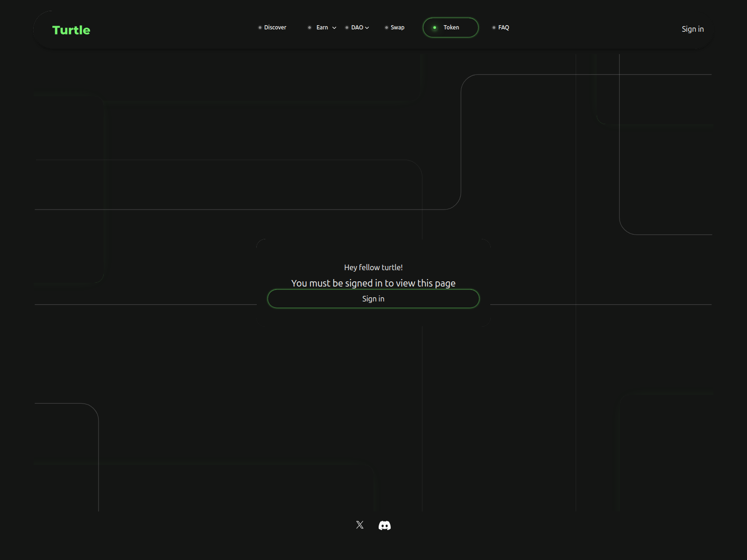Open the FAQ page
This screenshot has height=560, width=747.
(504, 28)
